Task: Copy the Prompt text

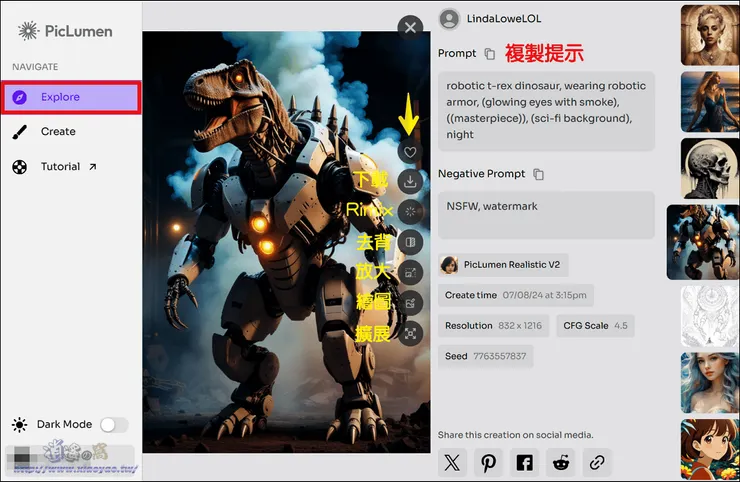Action: pos(490,54)
